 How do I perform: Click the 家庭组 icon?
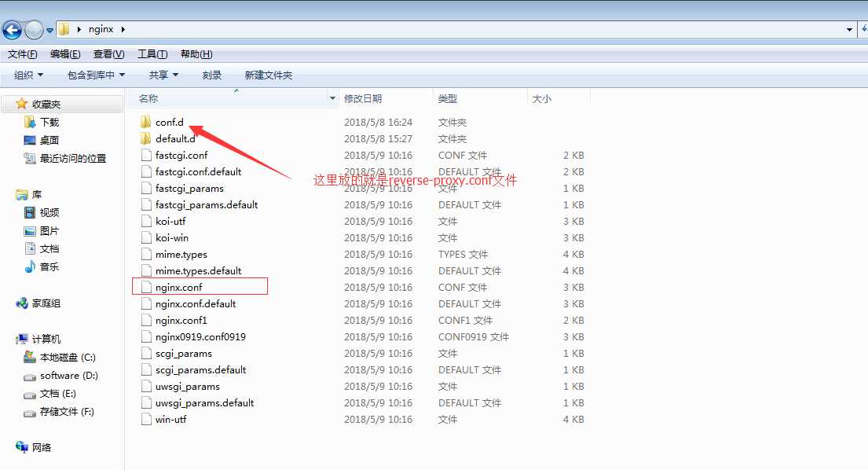21,303
